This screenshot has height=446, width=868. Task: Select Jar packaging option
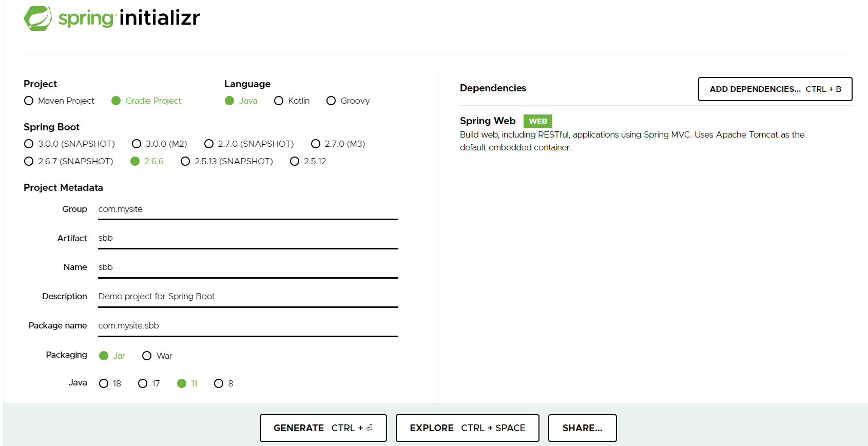coord(112,356)
